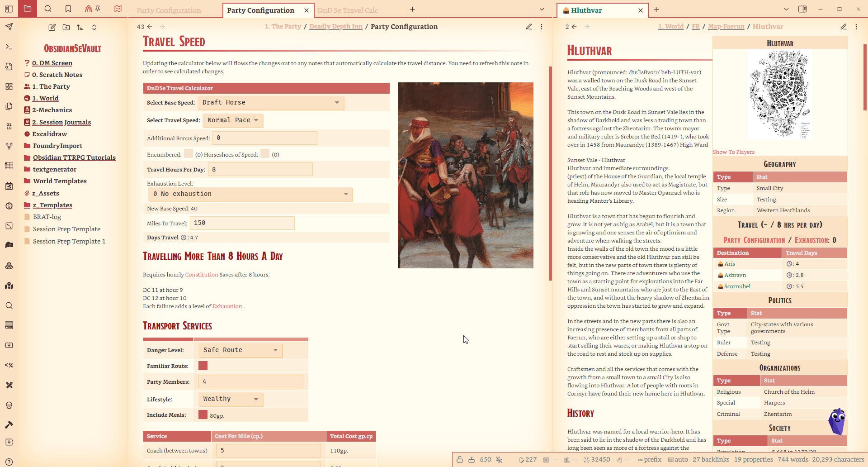
Task: Open the Lifestyle Wealthy dropdown
Action: (x=230, y=399)
